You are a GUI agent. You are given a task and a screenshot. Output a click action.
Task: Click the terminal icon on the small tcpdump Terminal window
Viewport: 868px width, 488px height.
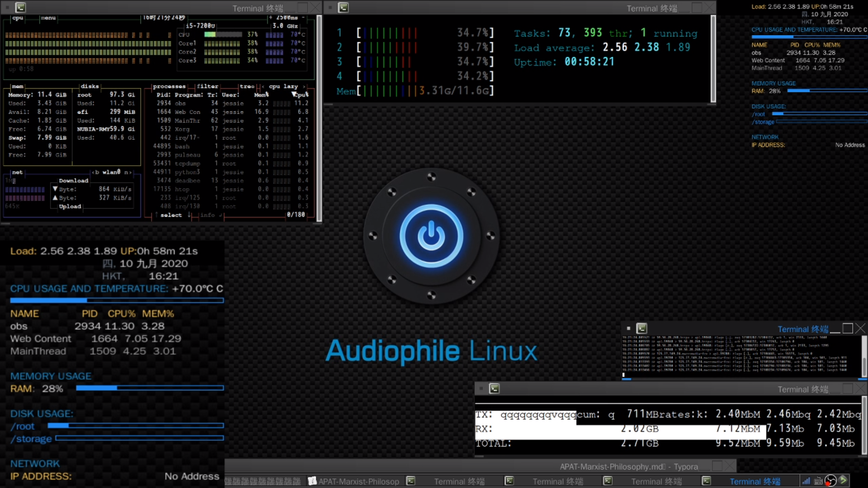[x=642, y=328]
